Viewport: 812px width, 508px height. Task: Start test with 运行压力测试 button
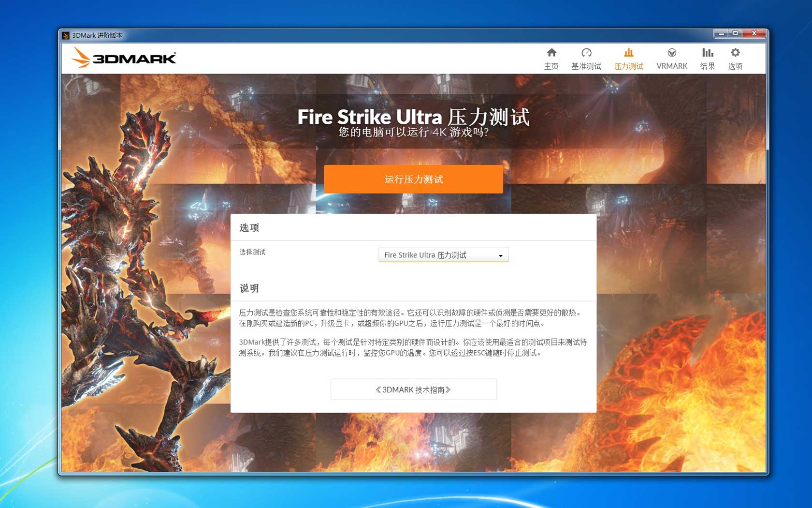(x=413, y=179)
